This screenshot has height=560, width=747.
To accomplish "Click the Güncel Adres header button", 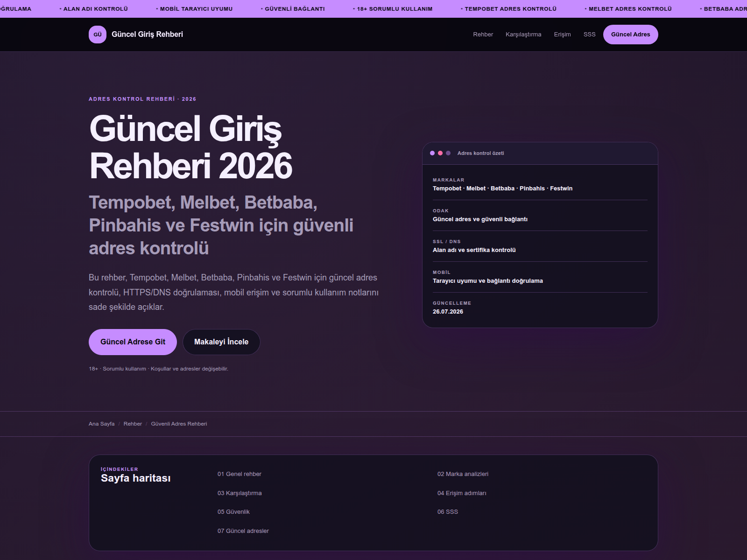I will coord(630,35).
